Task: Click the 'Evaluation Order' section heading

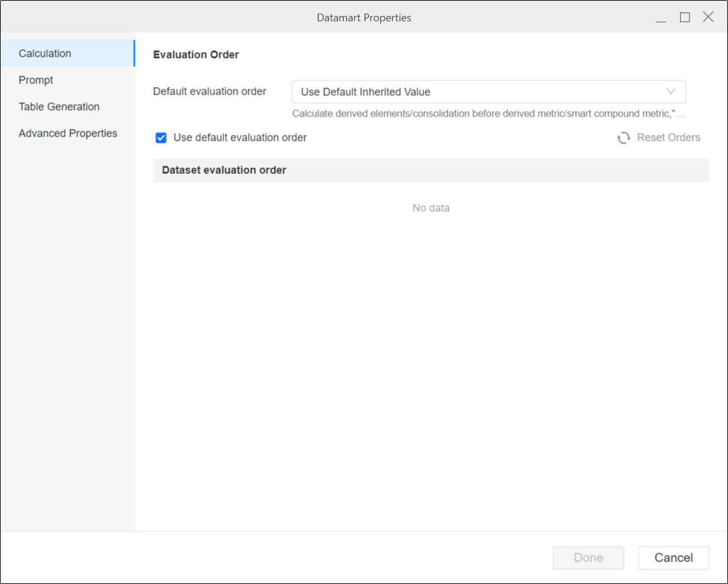Action: (196, 54)
